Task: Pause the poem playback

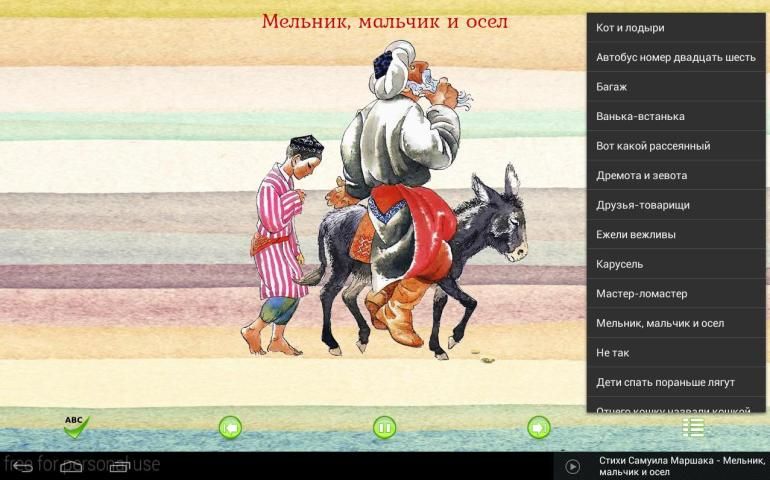Action: 385,428
